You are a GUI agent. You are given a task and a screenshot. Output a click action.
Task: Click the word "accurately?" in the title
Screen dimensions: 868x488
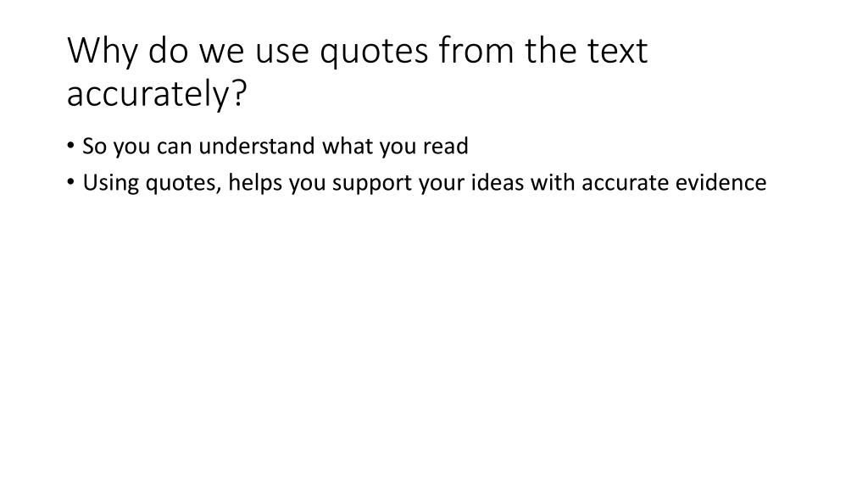(157, 95)
